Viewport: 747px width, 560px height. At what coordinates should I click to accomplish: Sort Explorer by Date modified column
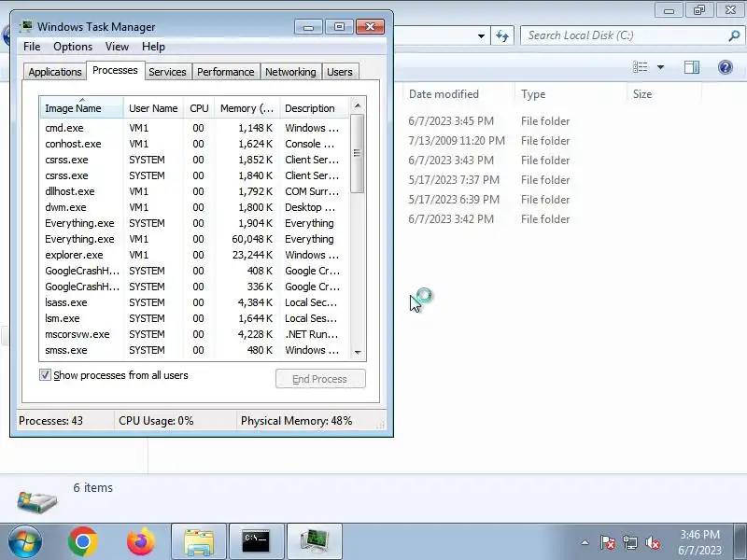(x=458, y=94)
